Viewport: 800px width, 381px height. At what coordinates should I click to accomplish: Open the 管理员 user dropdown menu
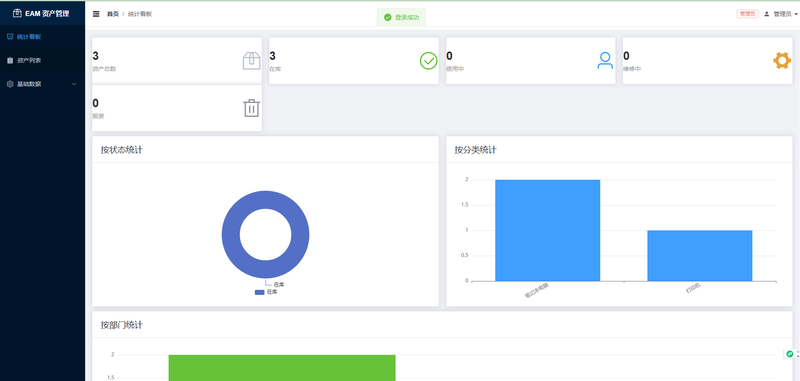781,14
